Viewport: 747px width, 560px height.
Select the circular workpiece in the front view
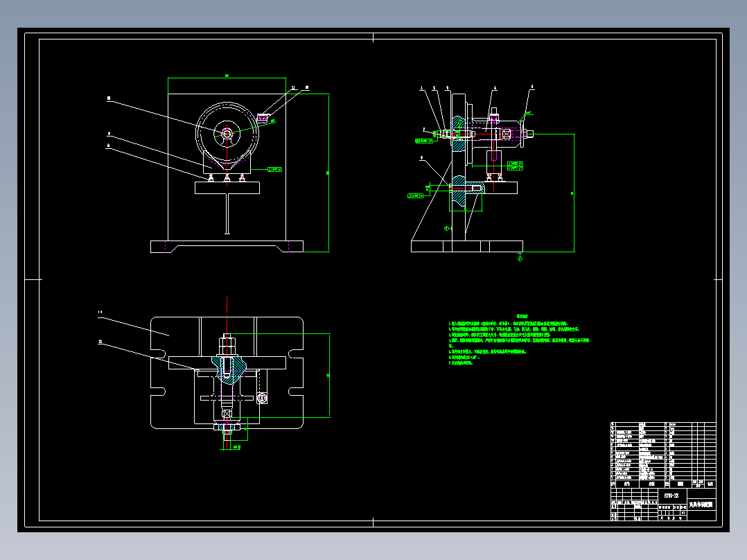click(227, 134)
